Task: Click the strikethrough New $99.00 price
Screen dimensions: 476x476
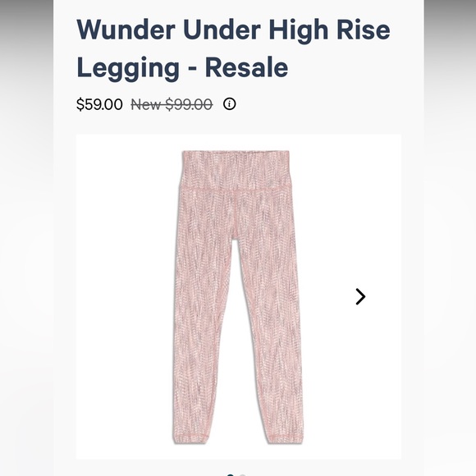Action: click(172, 105)
